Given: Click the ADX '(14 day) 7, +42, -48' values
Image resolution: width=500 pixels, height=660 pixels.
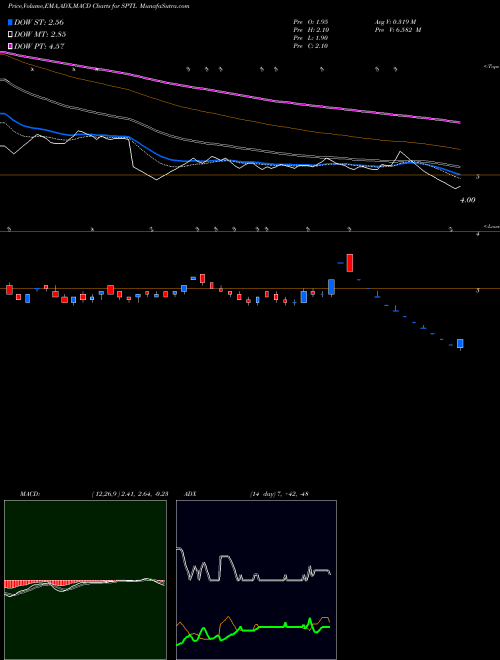Looking at the screenshot, I should [279, 494].
